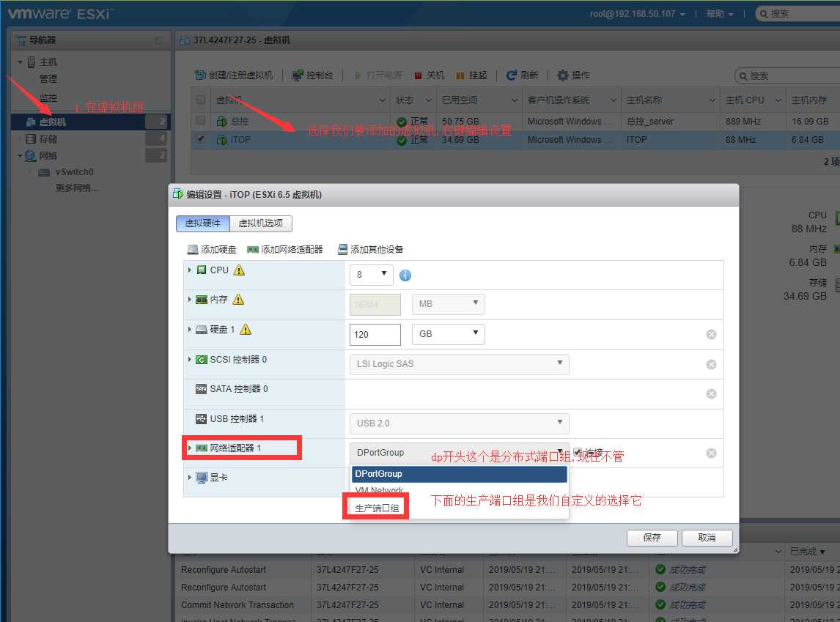Click the add other device icon
The image size is (840, 622).
(343, 249)
